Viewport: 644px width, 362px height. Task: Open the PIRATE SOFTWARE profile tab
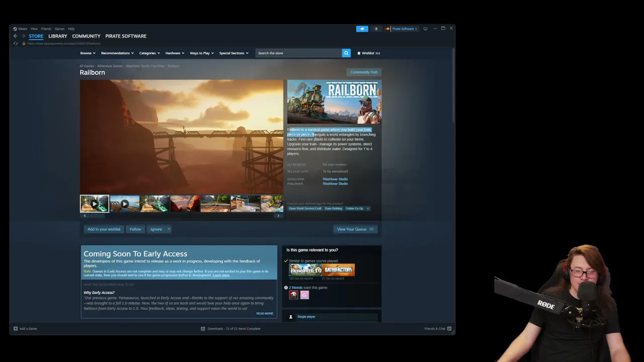[126, 36]
